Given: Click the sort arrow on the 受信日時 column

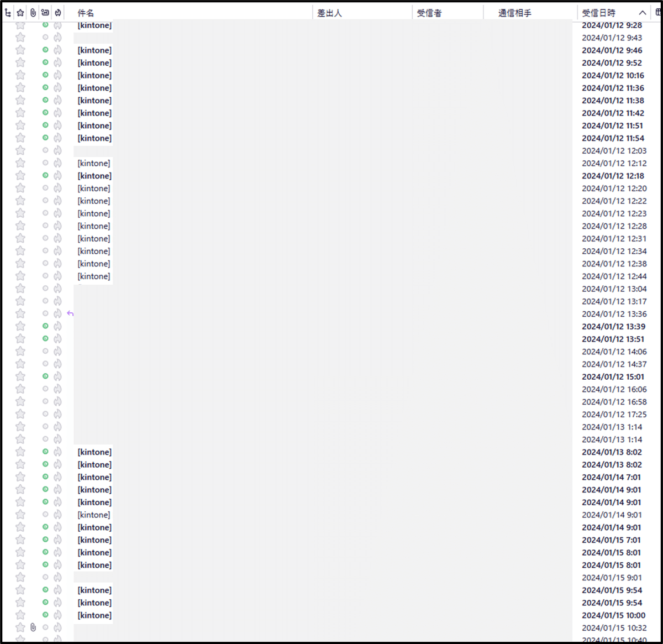Looking at the screenshot, I should pyautogui.click(x=643, y=13).
